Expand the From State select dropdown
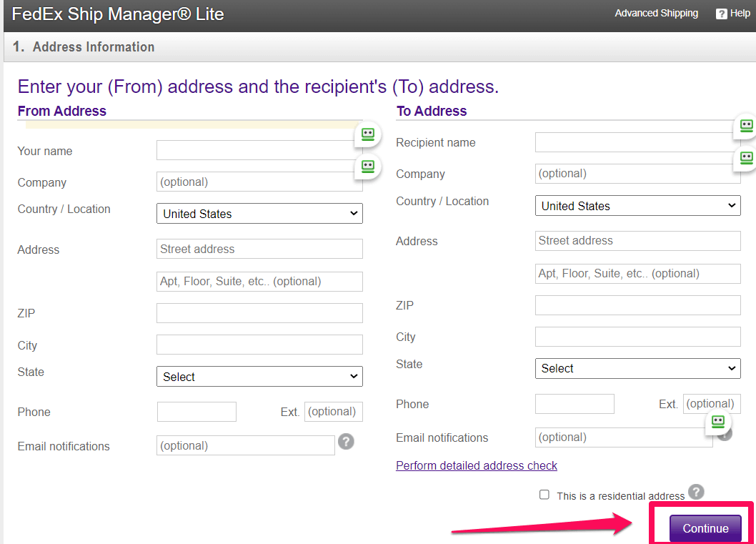The height and width of the screenshot is (544, 756). pyautogui.click(x=259, y=377)
